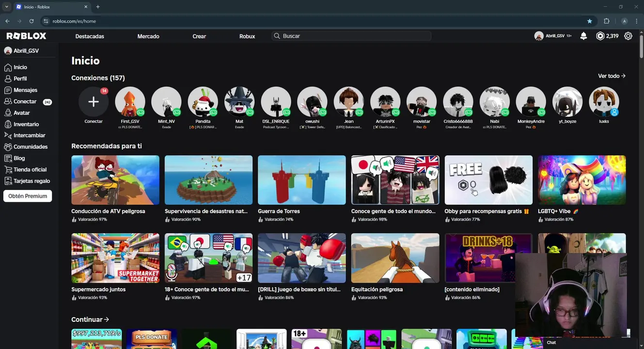The width and height of the screenshot is (644, 349).
Task: Open DSL_ENRIQUE friend avatar
Action: [276, 102]
